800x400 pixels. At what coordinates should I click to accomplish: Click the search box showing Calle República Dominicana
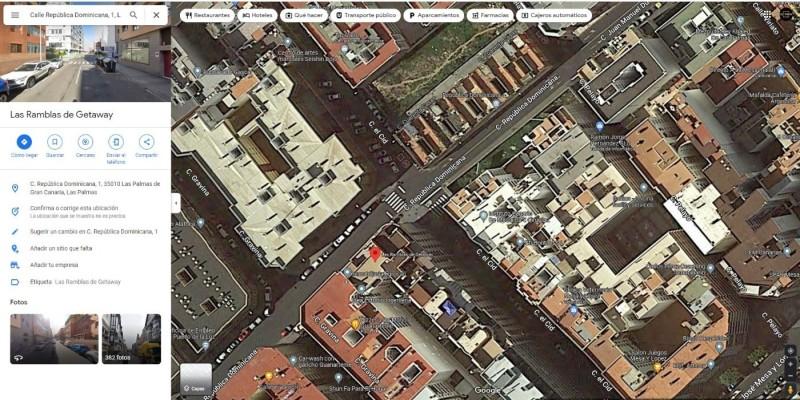(75, 15)
